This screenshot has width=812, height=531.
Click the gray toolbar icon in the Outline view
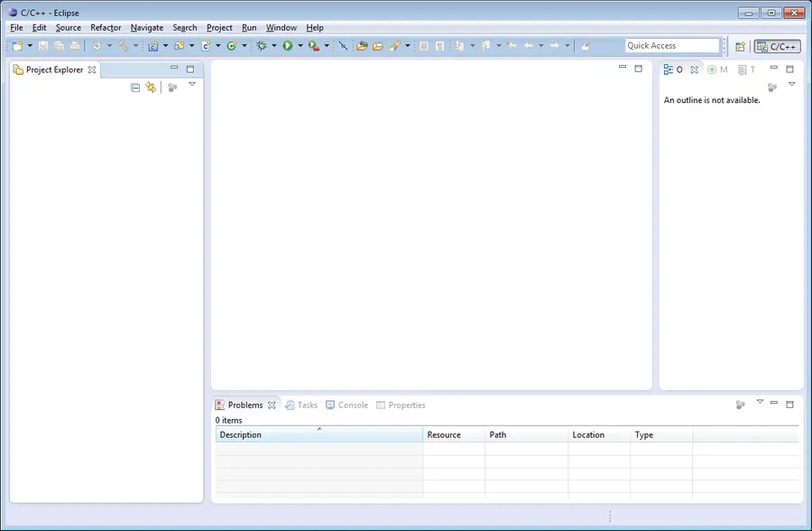[x=772, y=88]
